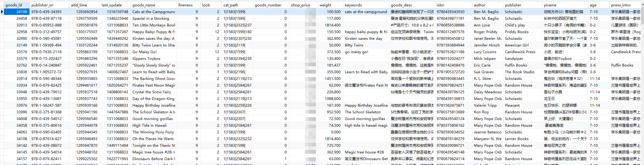
Task: Select the keywords column header
Action: (366, 5)
